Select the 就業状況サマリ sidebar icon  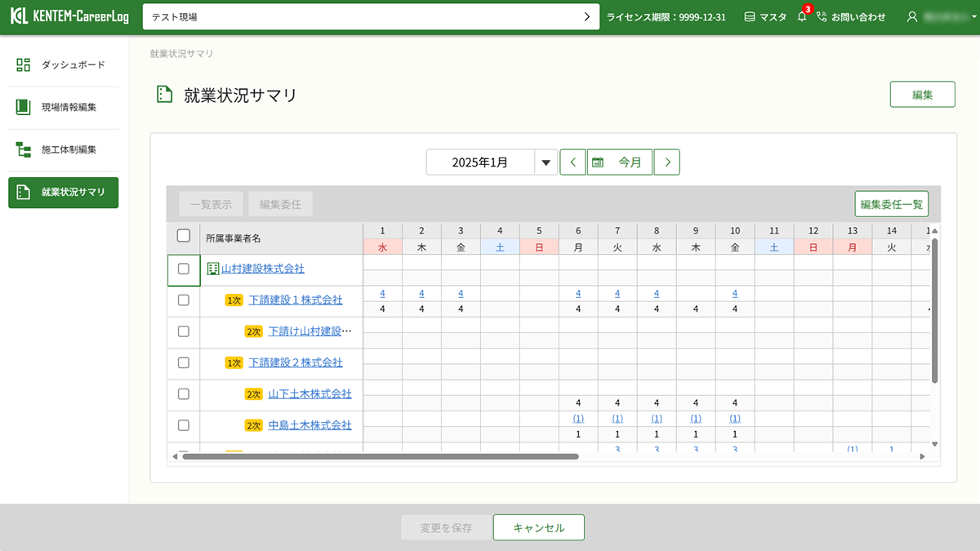24,193
